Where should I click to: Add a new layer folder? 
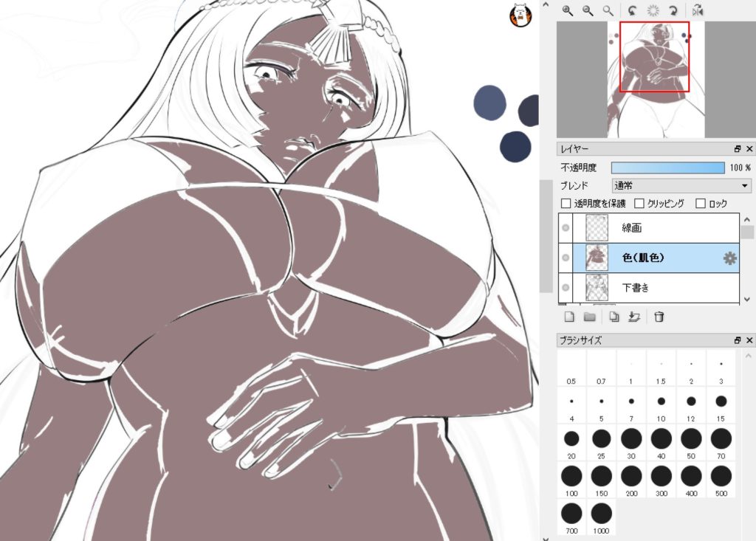click(x=589, y=317)
